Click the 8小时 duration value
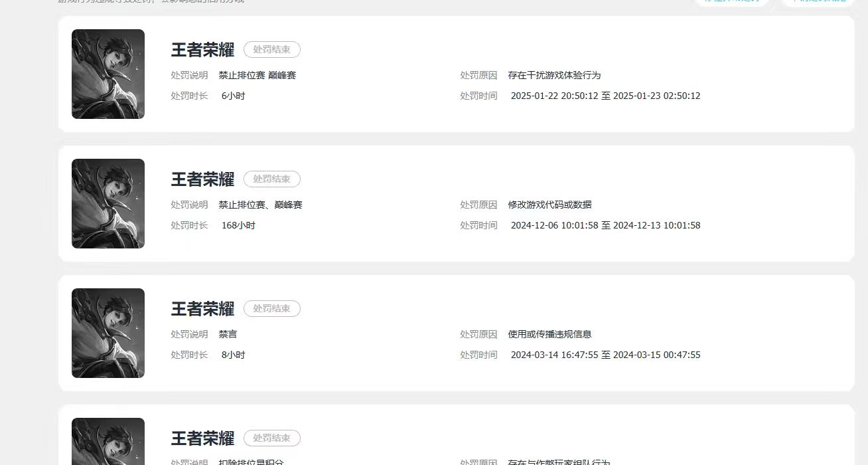 (x=234, y=355)
